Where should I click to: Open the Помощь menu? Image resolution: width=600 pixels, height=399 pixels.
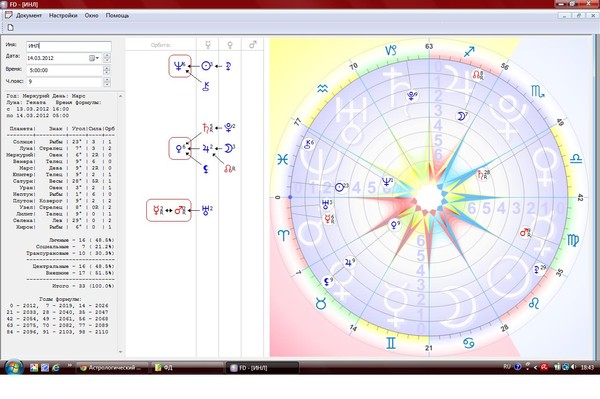point(117,15)
